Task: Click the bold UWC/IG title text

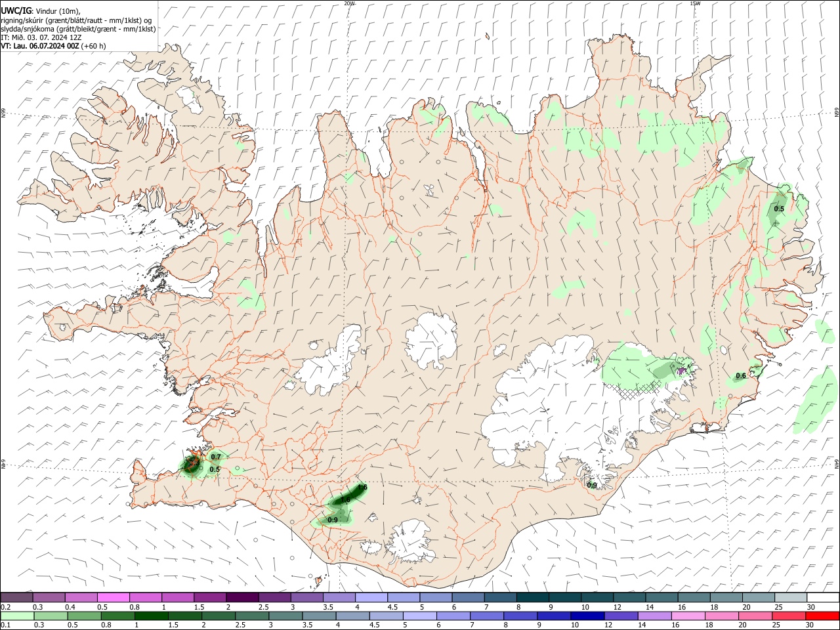Action: coord(16,10)
